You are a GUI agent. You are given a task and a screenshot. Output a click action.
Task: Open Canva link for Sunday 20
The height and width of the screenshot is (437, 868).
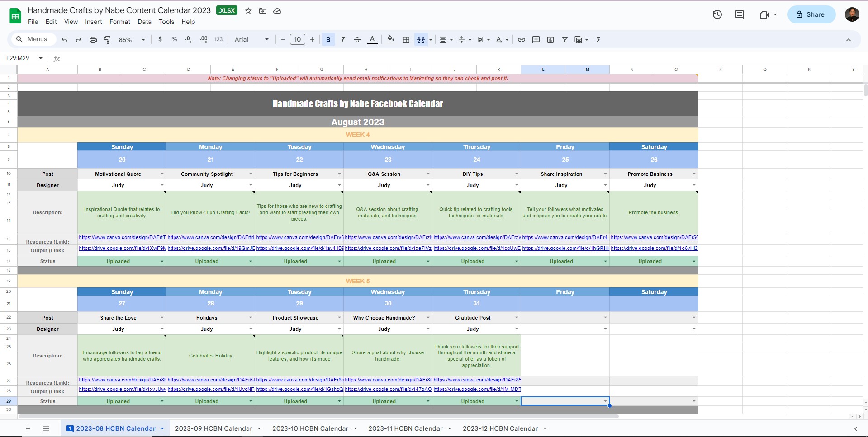pos(122,237)
